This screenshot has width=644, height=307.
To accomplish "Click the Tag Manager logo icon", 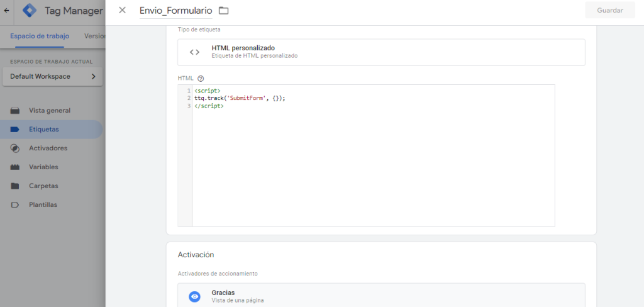I will [x=30, y=11].
